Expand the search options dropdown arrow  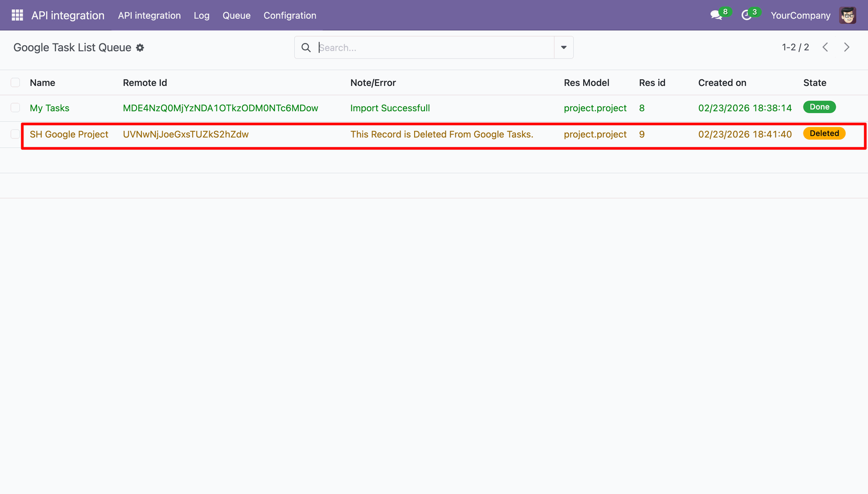tap(564, 47)
